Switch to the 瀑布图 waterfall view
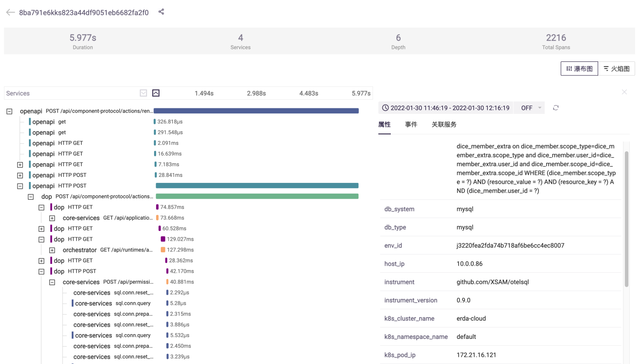 579,69
